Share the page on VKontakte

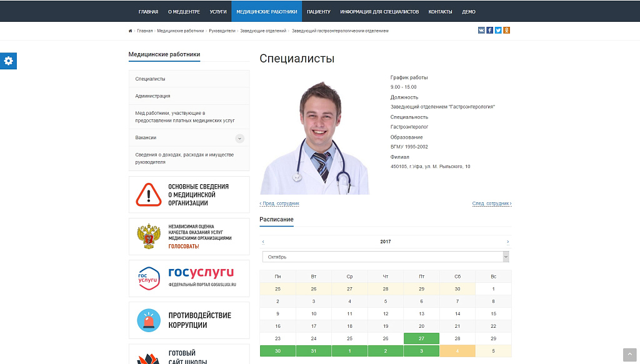(x=481, y=29)
